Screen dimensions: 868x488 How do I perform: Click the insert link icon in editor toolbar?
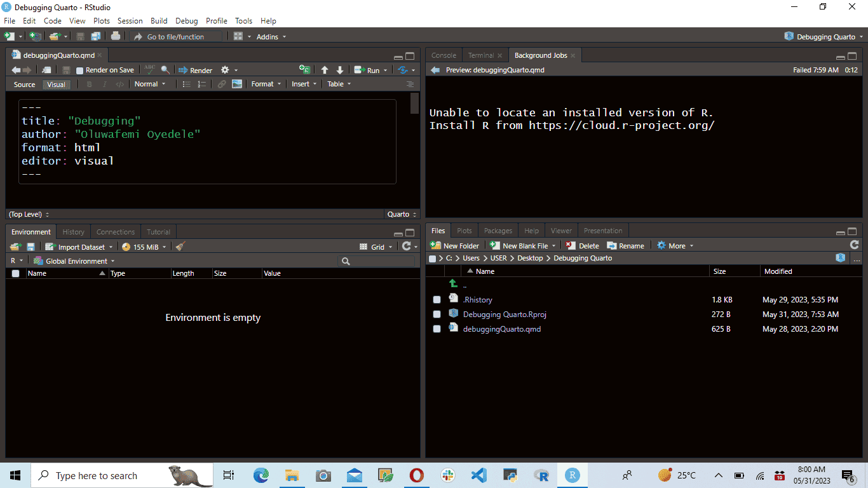(x=222, y=83)
